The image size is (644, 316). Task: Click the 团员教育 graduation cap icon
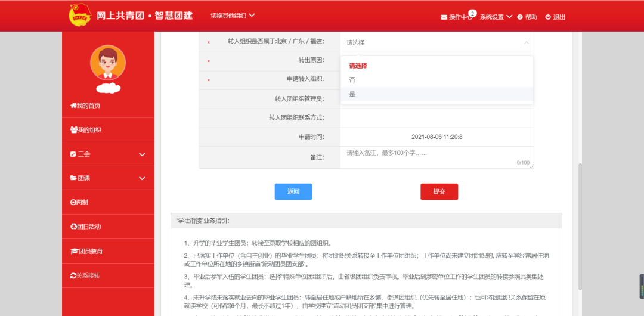pyautogui.click(x=74, y=251)
